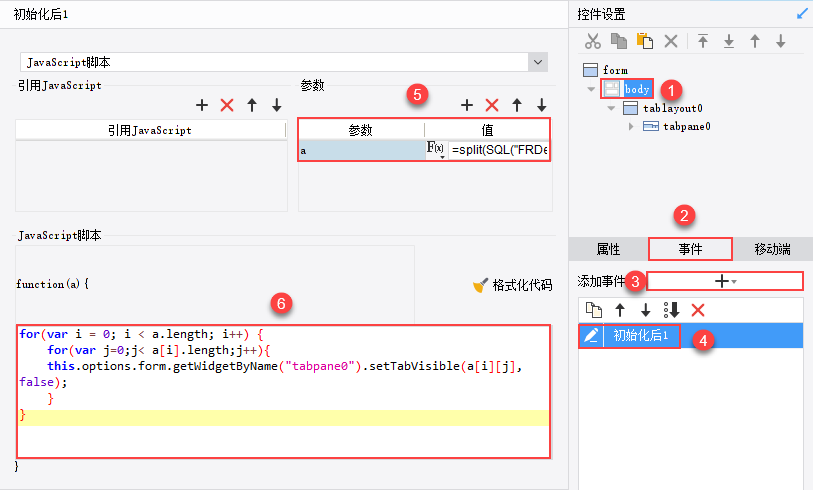Click the gray delete X in widget toolbar
The width and height of the screenshot is (813, 490).
click(671, 41)
